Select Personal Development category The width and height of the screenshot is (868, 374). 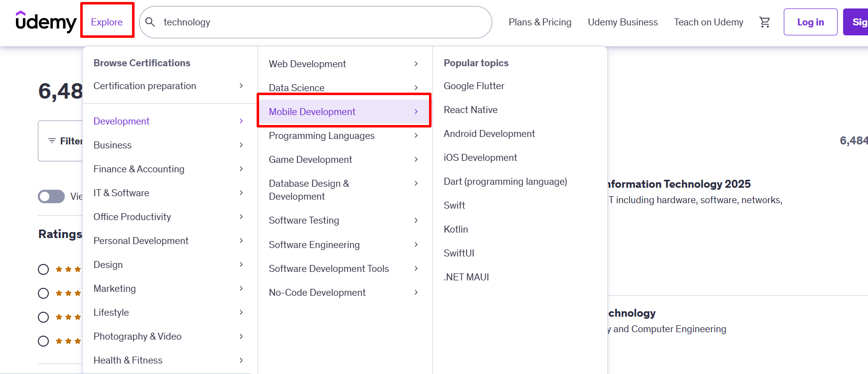141,241
